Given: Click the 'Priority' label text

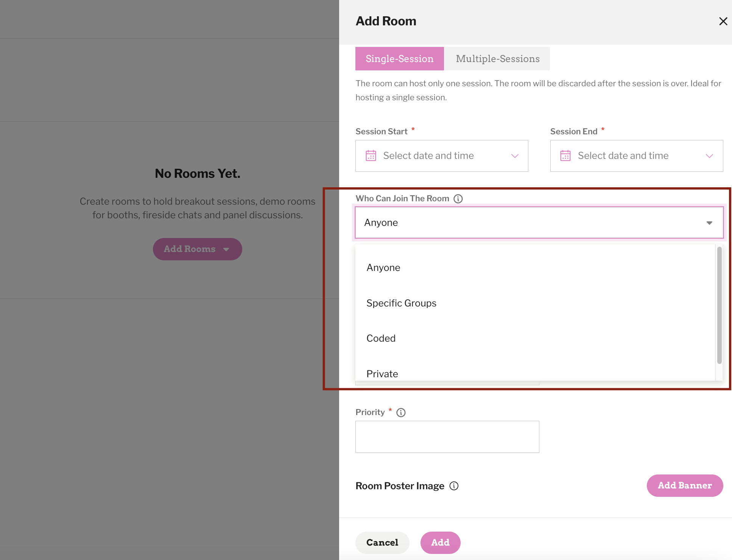Looking at the screenshot, I should coord(370,412).
